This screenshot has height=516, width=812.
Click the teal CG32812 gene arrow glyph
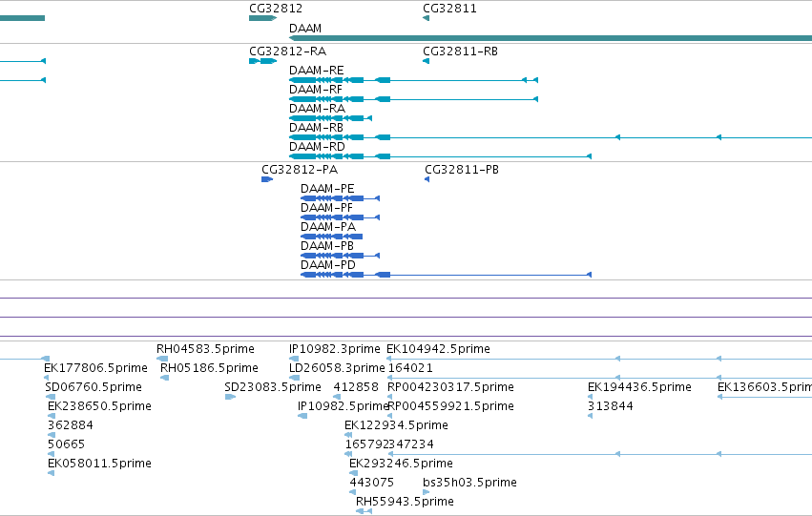tap(262, 18)
